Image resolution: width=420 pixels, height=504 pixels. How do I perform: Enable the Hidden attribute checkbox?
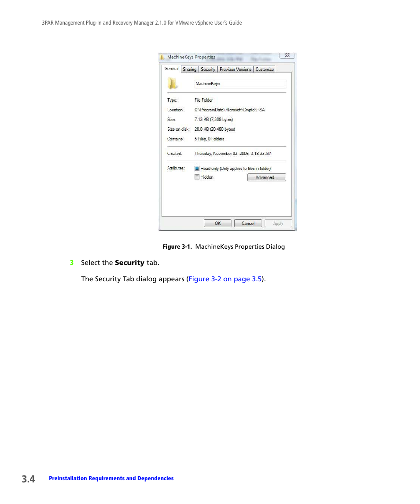[x=197, y=177]
